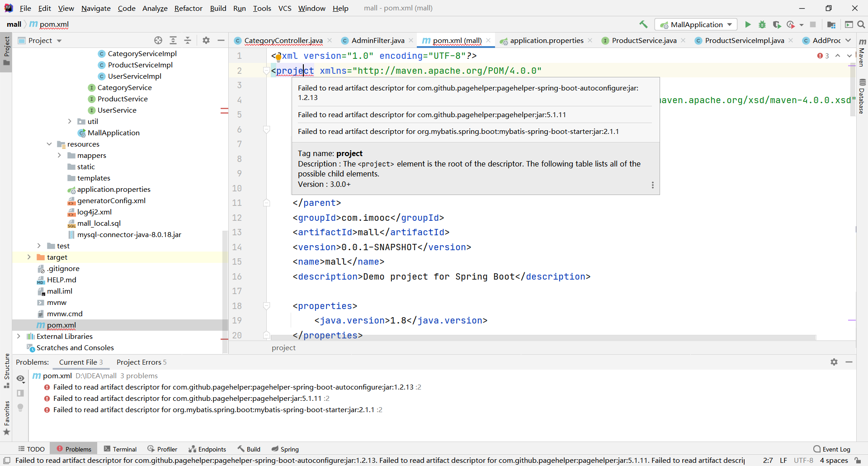
Task: Select generatorConfig.xml in the project tree
Action: [x=111, y=200]
